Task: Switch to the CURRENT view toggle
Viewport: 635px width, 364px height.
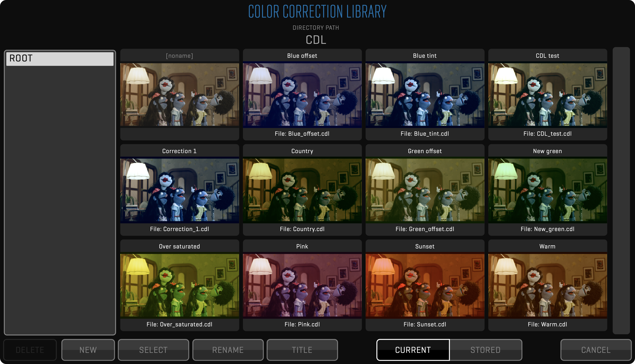Action: coord(413,350)
